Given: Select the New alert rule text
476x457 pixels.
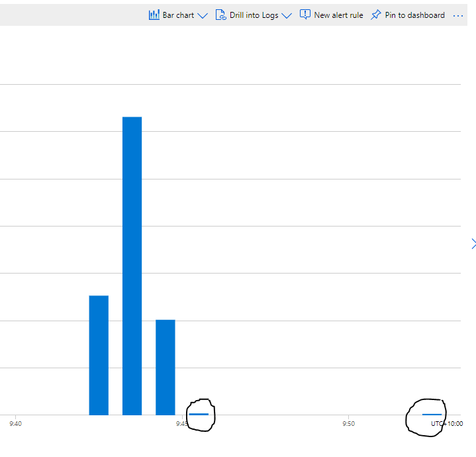Looking at the screenshot, I should click(x=338, y=15).
